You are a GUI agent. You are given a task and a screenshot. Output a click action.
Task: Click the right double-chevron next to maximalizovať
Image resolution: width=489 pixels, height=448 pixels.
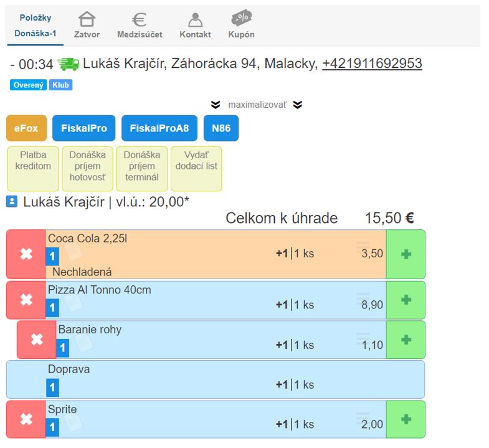[x=298, y=105]
